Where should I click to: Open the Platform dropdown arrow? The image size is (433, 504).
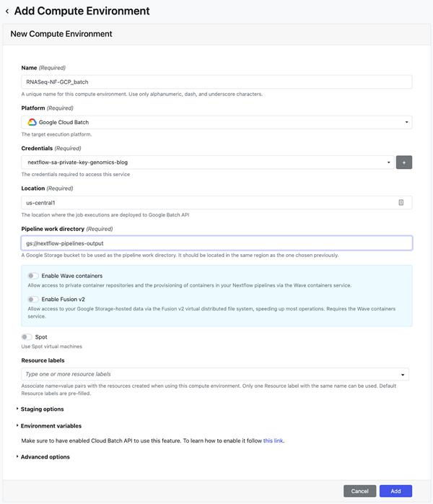406,122
